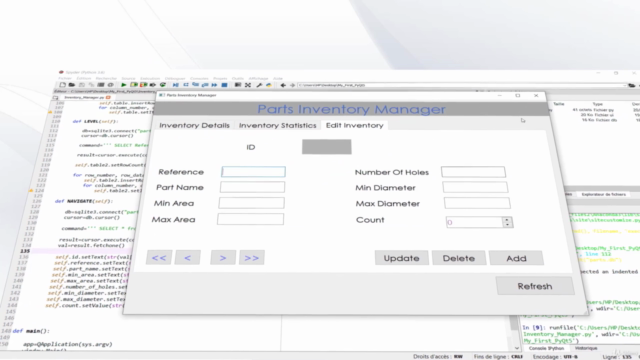This screenshot has height=360, width=640.
Task: Click the Delete button
Action: tap(459, 258)
